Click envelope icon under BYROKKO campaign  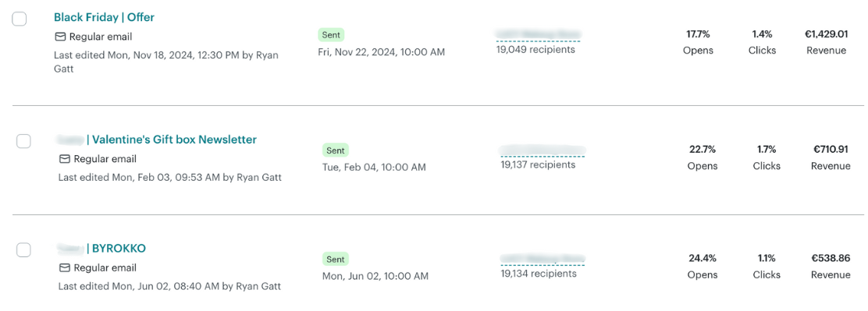pos(64,268)
